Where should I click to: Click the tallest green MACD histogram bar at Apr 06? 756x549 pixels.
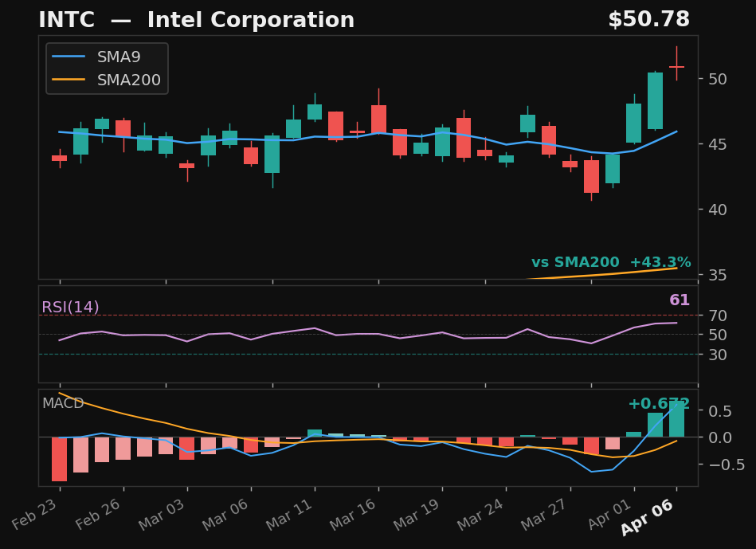676,419
